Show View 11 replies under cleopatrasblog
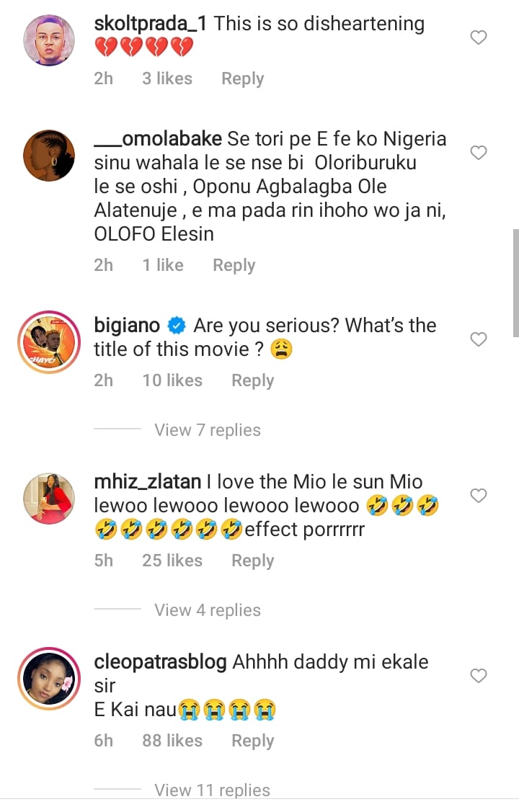This screenshot has width=519, height=812. point(212,790)
